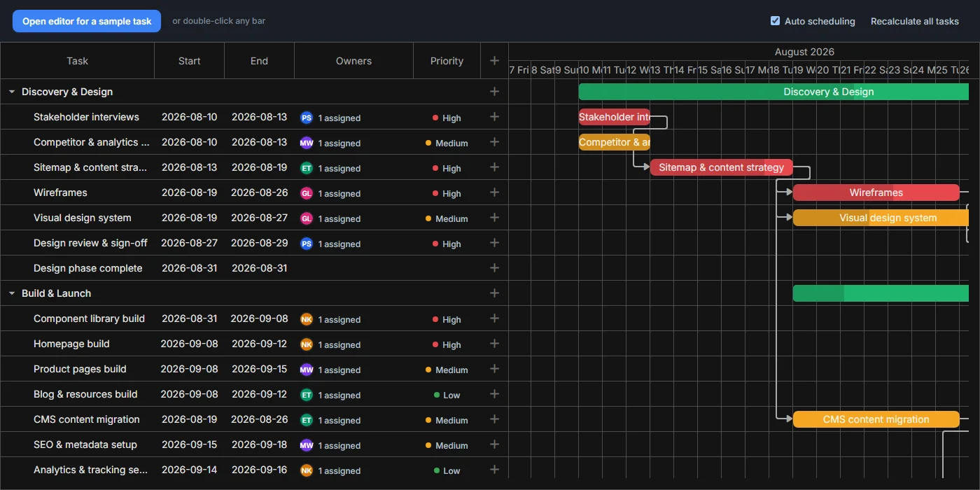980x490 pixels.
Task: Click the August 2026 timeline header
Action: pyautogui.click(x=804, y=52)
